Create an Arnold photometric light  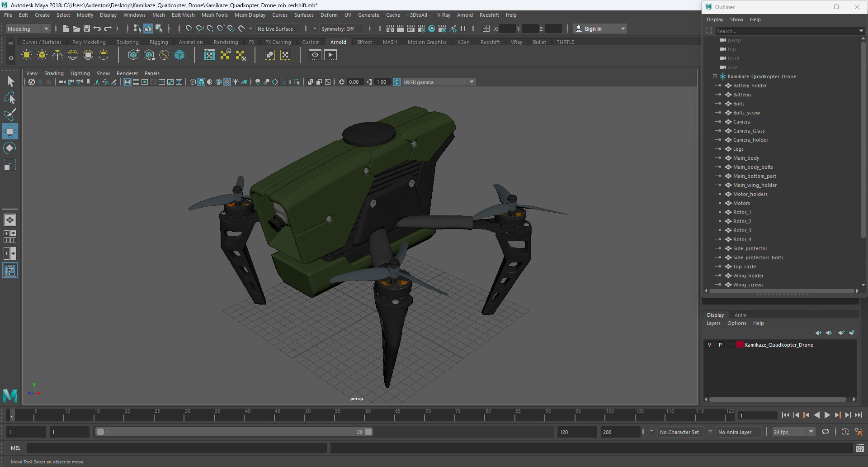pyautogui.click(x=57, y=55)
